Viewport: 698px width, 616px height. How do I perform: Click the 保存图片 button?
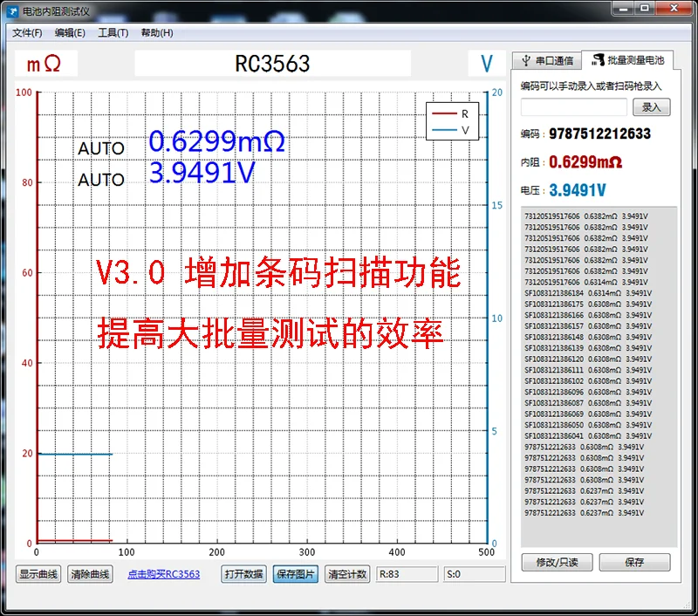(296, 574)
